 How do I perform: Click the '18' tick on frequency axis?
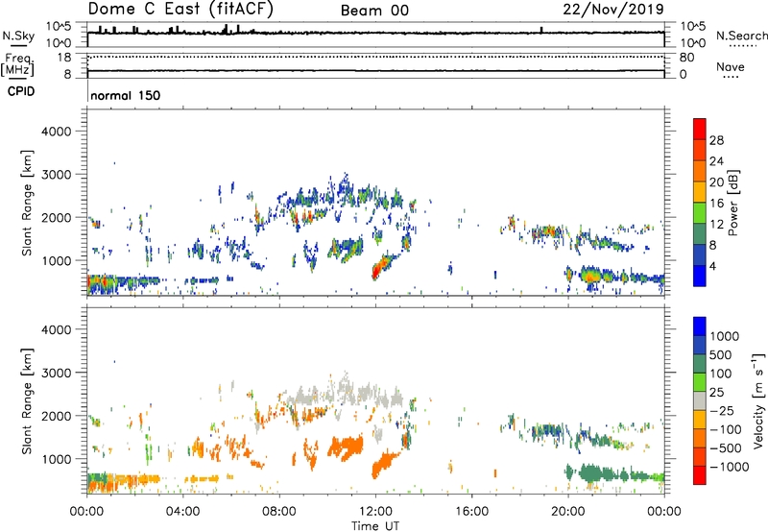64,58
